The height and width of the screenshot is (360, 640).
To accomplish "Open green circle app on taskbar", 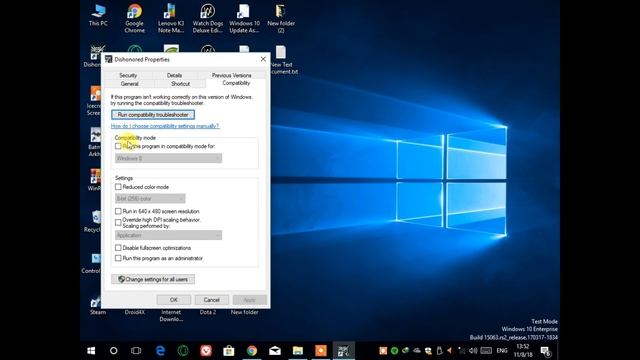I will pyautogui.click(x=183, y=351).
